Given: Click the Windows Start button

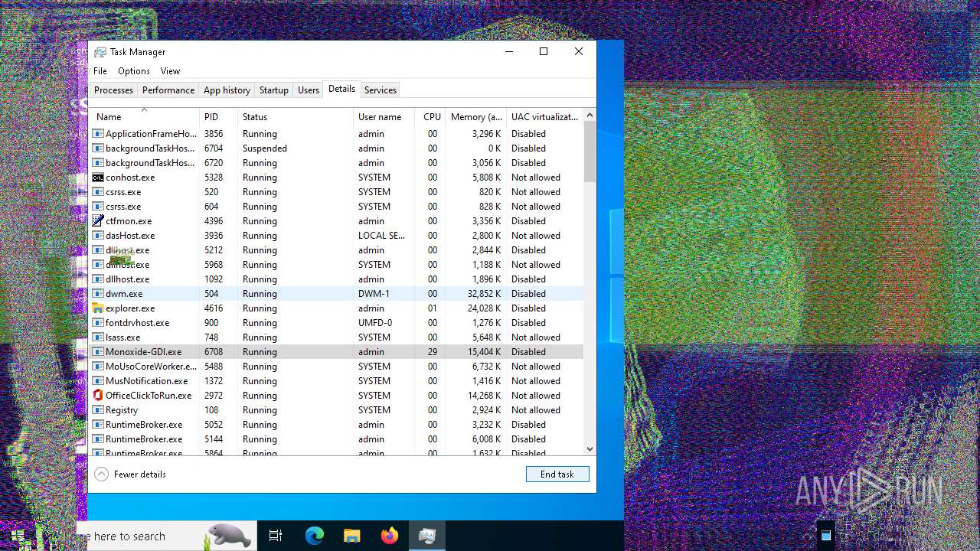Looking at the screenshot, I should 17,536.
